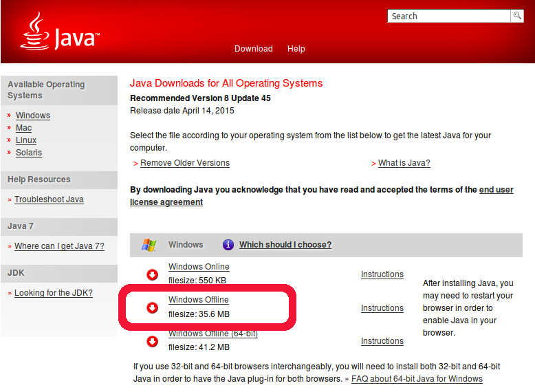
Task: Click red download arrow for 64-bit Offline
Action: point(153,341)
